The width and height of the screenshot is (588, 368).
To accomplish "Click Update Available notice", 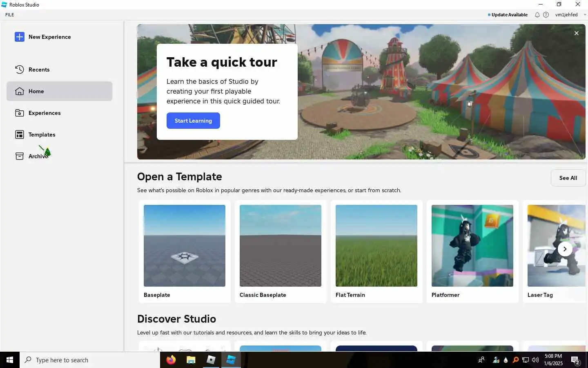I will click(x=508, y=15).
